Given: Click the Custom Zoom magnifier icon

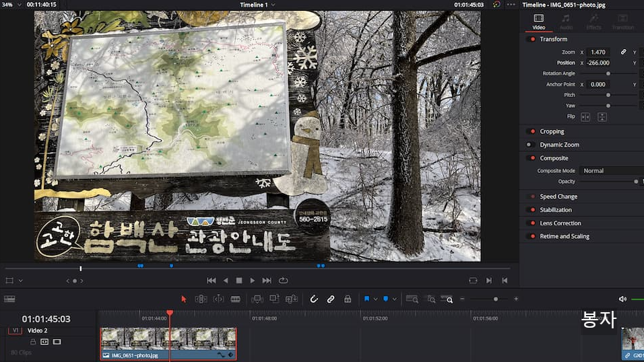Looking at the screenshot, I should (x=447, y=299).
